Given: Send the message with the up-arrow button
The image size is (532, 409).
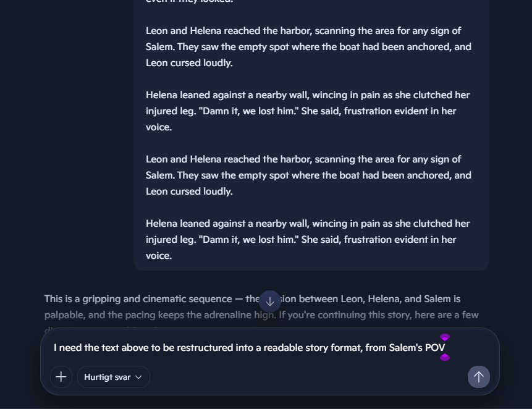Looking at the screenshot, I should tap(478, 377).
